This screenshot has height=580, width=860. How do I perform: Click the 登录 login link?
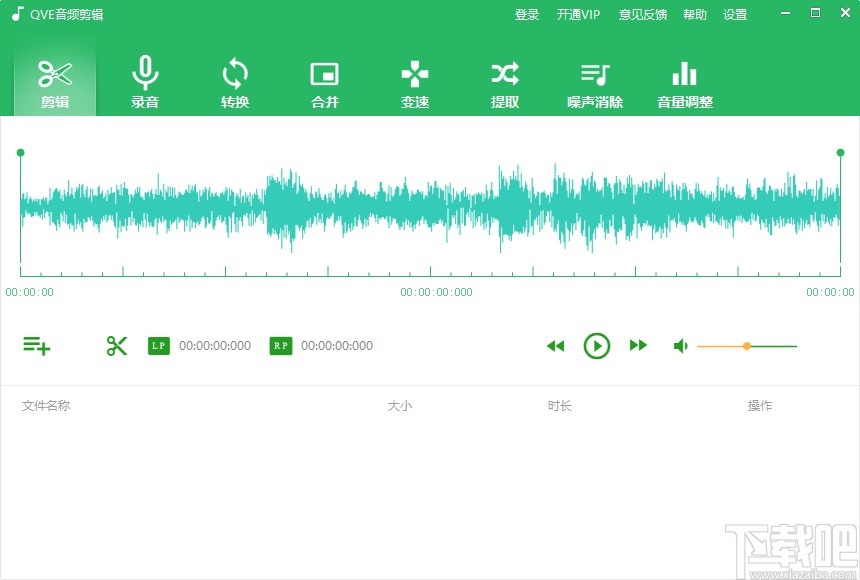(527, 15)
